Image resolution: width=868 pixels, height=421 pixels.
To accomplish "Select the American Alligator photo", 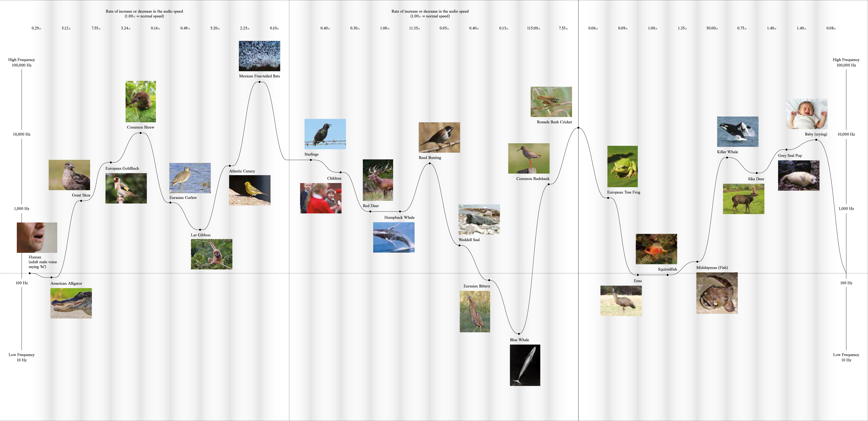I will click(x=71, y=303).
